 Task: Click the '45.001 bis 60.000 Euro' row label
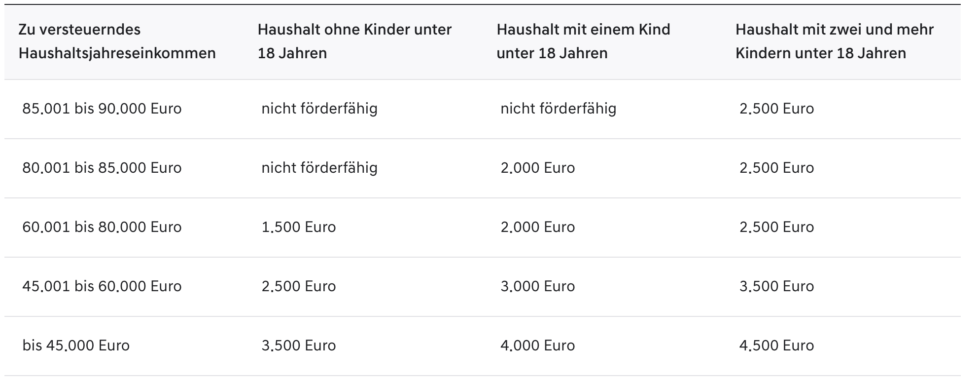point(102,286)
